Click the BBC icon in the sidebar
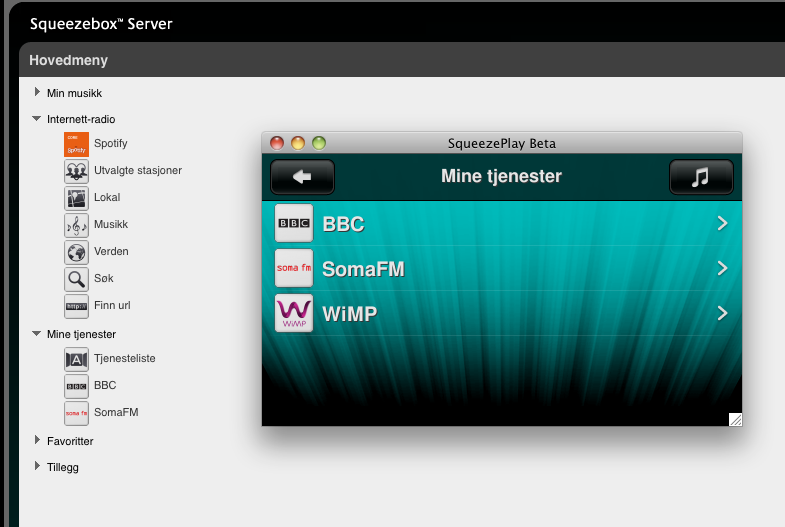785x527 pixels. (76, 385)
